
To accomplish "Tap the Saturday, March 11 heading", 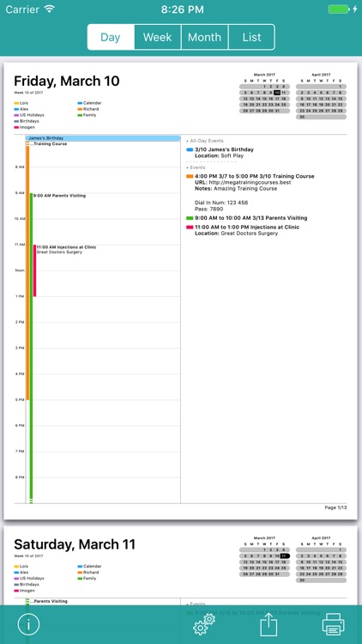I will coord(75,544).
